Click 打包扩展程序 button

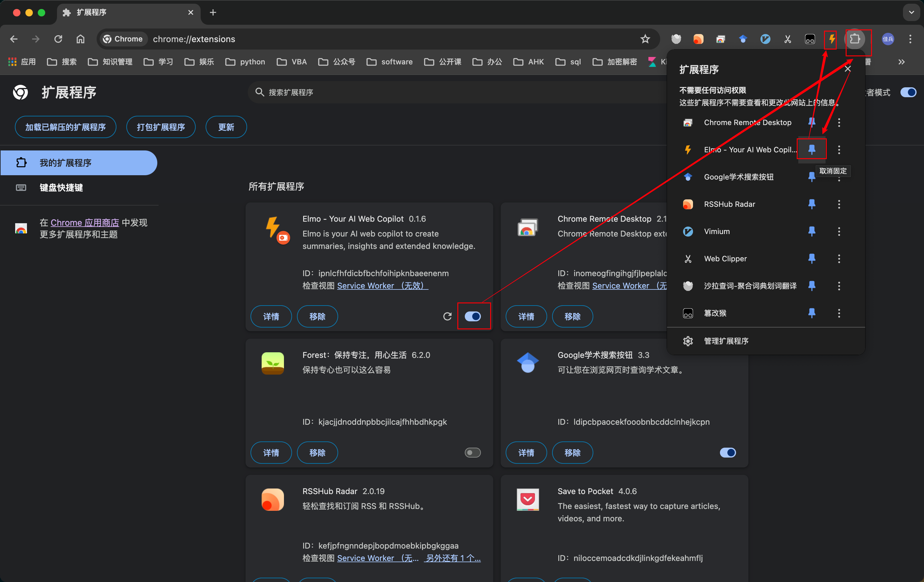[161, 127]
